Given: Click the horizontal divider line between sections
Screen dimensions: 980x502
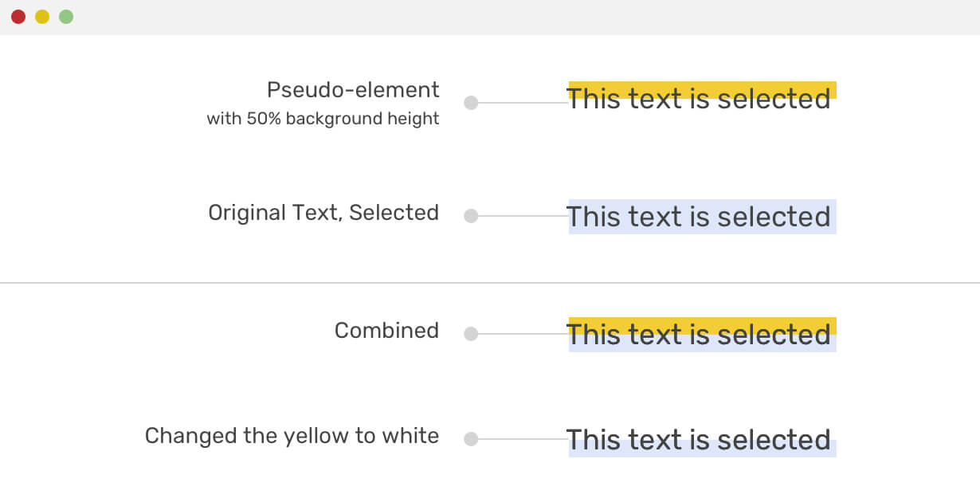Looking at the screenshot, I should coord(239,283).
